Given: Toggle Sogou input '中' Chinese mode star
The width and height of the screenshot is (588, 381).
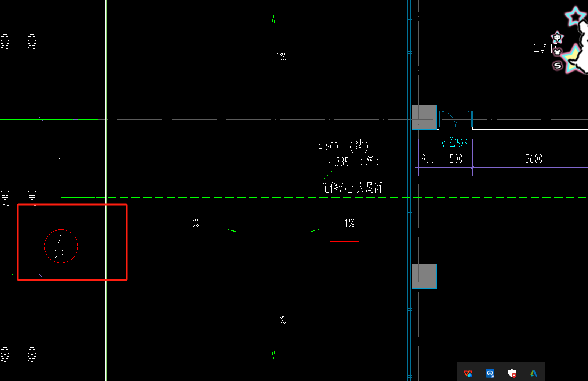Looking at the screenshot, I should click(557, 37).
